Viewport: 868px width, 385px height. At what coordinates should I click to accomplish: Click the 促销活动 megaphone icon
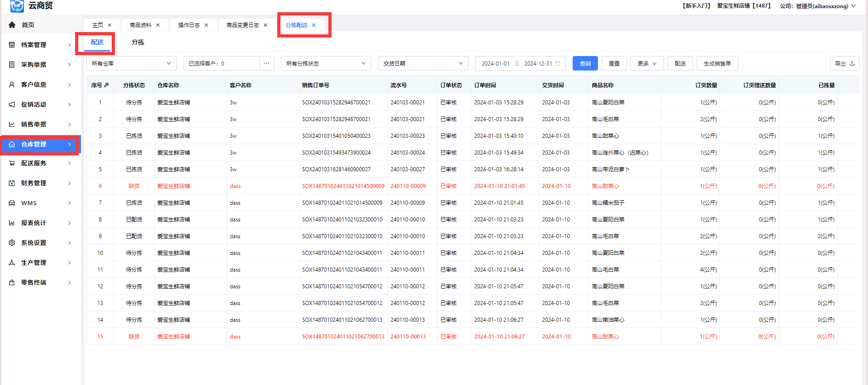pos(12,104)
